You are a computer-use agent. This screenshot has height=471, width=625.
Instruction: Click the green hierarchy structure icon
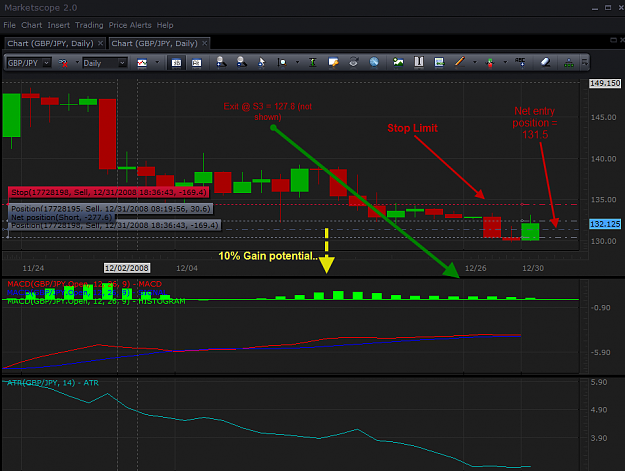pos(569,63)
